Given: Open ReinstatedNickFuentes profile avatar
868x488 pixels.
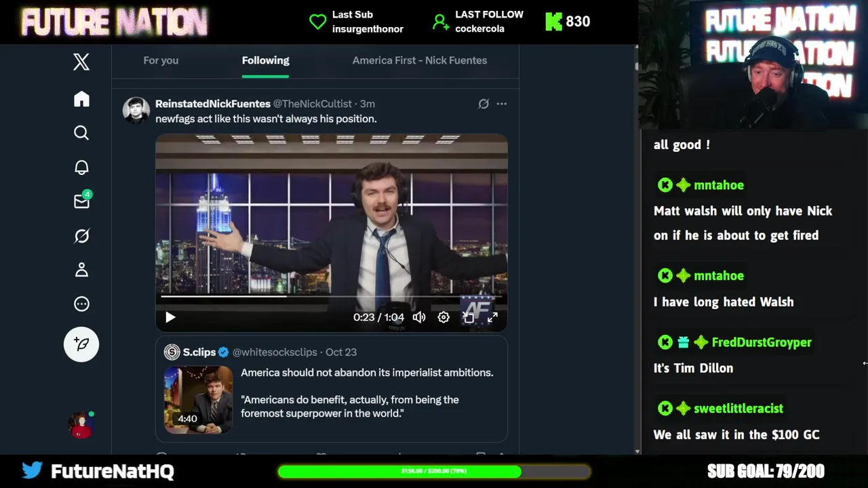Looking at the screenshot, I should pos(136,110).
